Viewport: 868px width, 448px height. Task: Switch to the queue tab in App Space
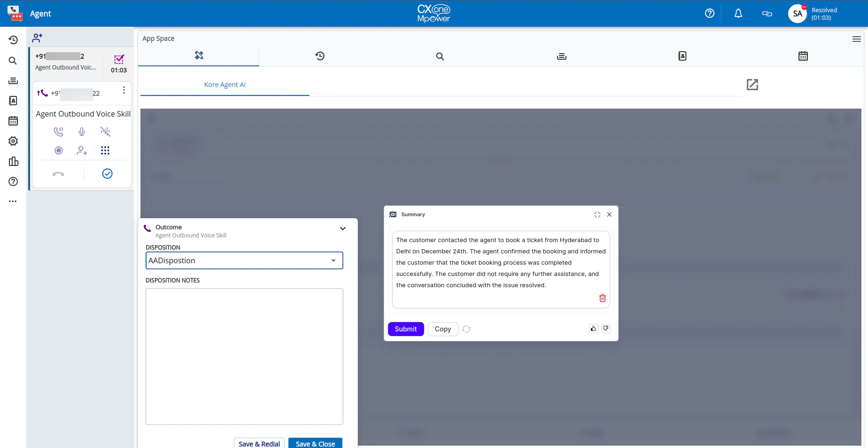[x=562, y=56]
